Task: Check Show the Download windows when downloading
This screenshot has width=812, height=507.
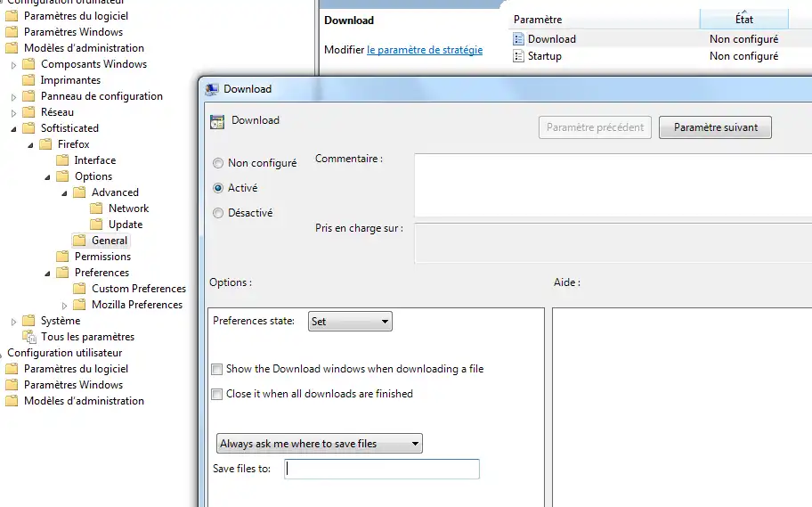Action: (217, 369)
